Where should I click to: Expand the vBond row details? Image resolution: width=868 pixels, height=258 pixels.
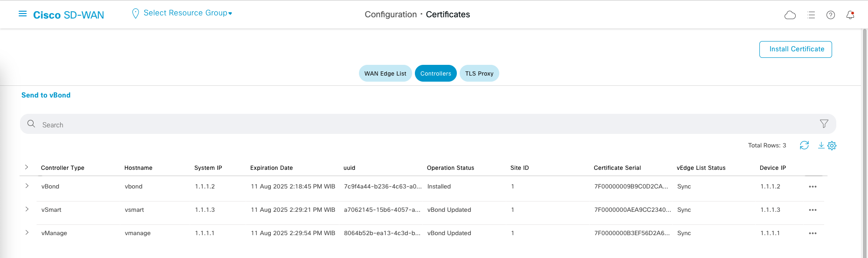click(x=27, y=186)
